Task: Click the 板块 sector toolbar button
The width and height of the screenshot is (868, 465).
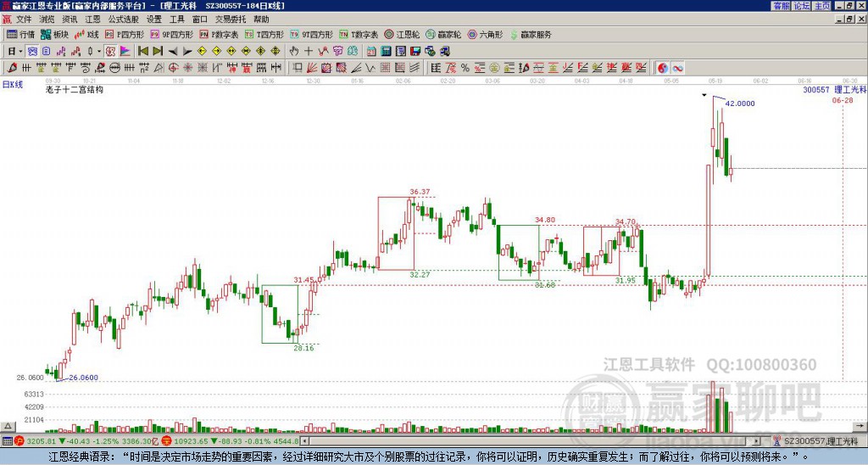Action: [x=54, y=34]
